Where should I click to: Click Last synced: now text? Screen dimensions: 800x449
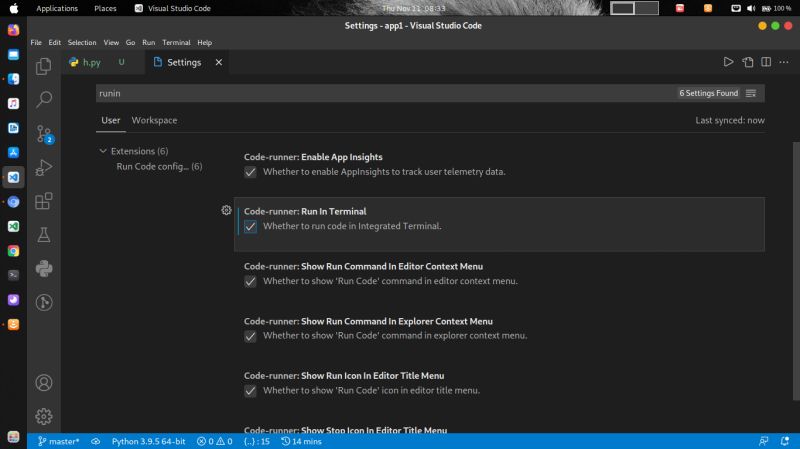730,120
